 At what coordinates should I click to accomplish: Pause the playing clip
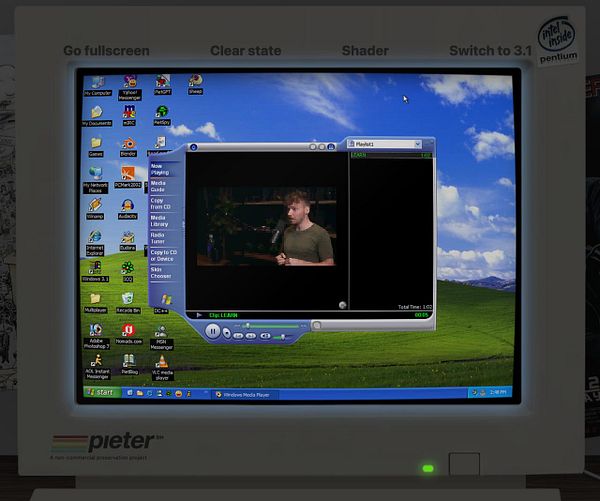(x=213, y=331)
